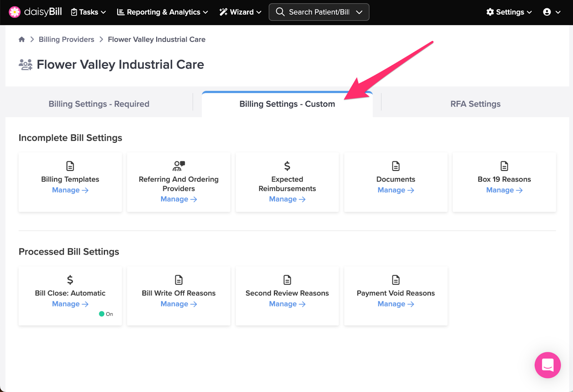
Task: Switch to Billing Settings - Required tab
Action: coord(99,104)
